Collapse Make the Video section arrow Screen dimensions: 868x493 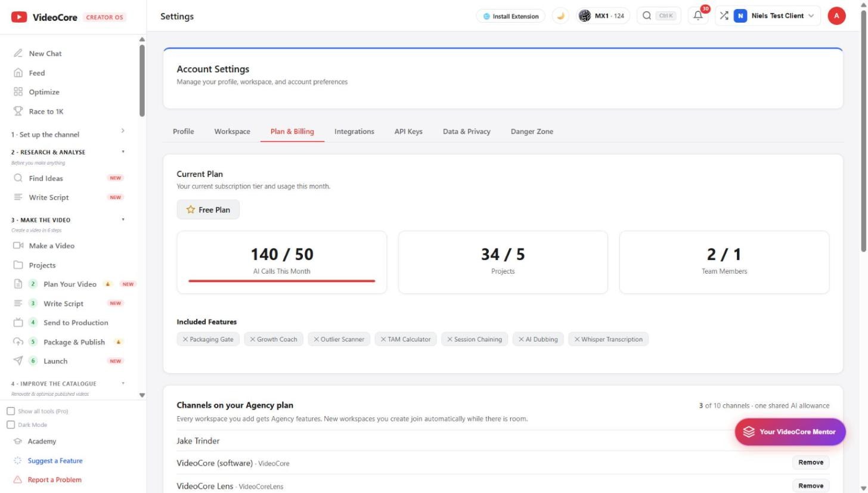[123, 220]
